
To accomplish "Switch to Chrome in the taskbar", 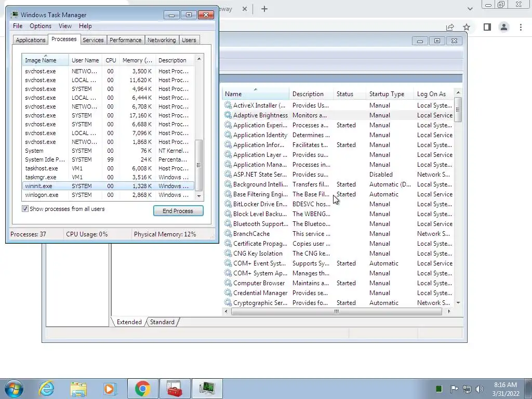I will 142,389.
